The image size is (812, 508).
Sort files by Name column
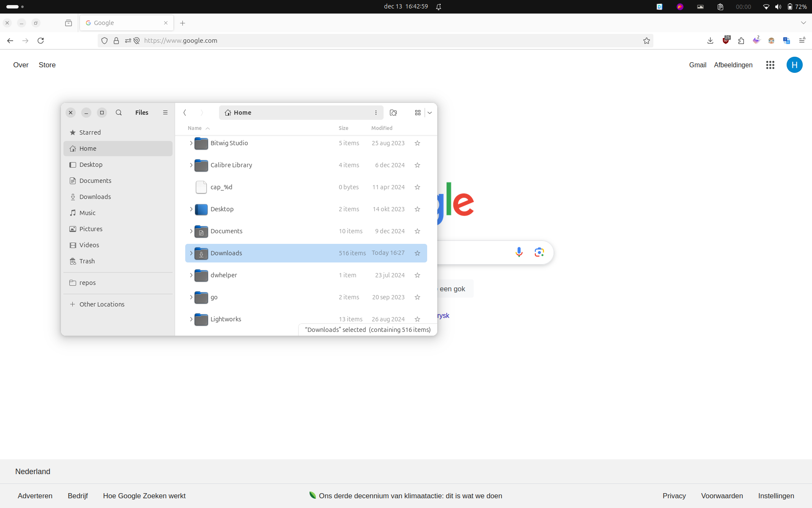[198, 128]
